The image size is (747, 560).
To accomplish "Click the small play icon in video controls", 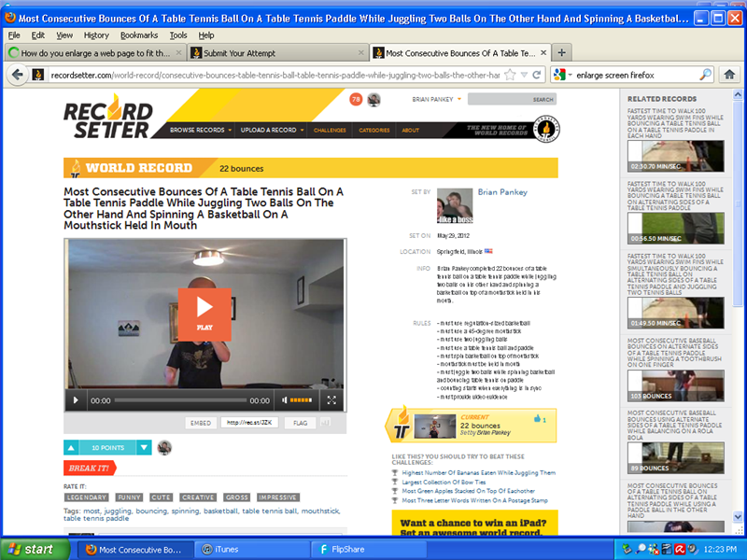I will [76, 400].
